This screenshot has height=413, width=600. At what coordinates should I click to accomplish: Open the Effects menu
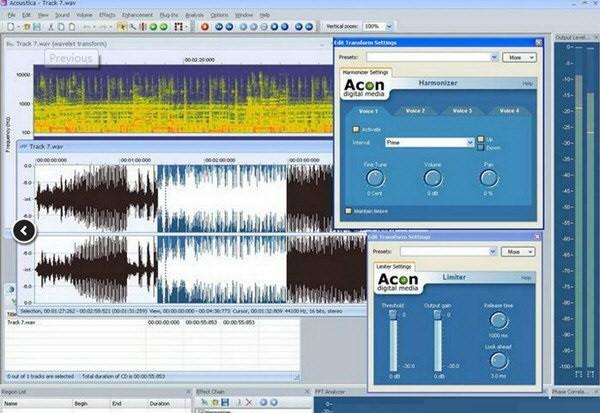pyautogui.click(x=107, y=16)
